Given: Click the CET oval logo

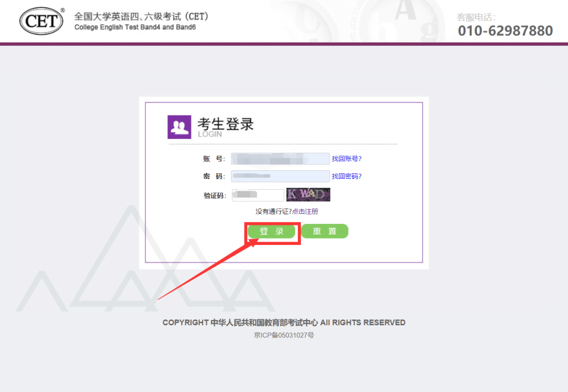Looking at the screenshot, I should [x=42, y=21].
